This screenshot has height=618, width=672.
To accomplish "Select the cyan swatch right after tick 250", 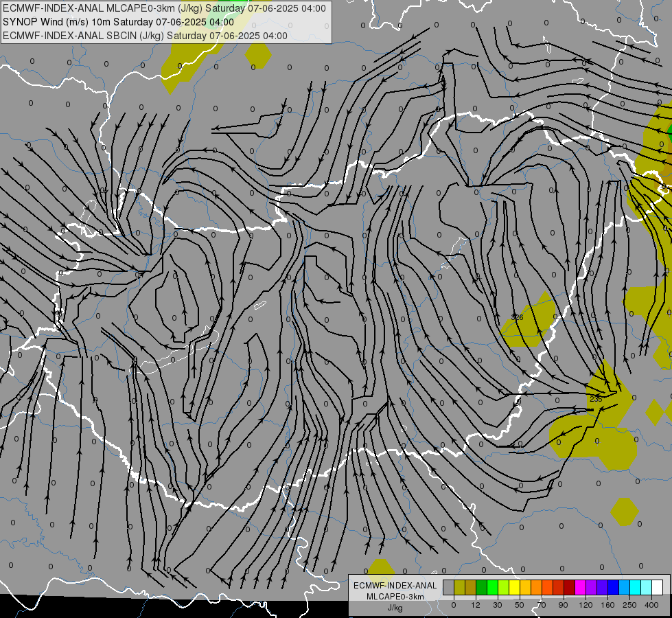I will point(636,587).
